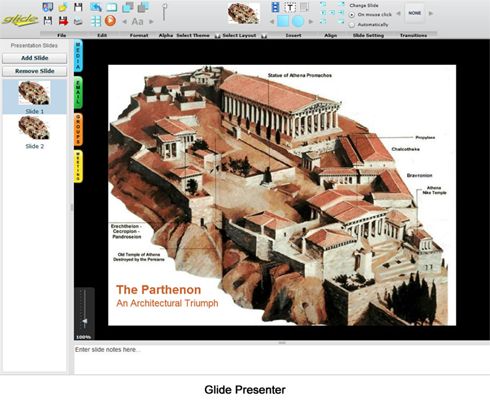Click the red-arrow save-as floppy icon

pyautogui.click(x=63, y=21)
